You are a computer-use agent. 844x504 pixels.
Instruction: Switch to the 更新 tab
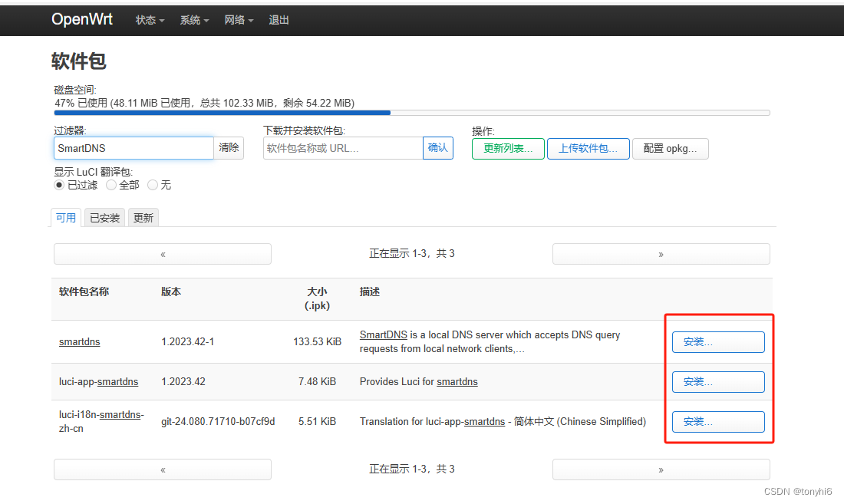coord(143,218)
